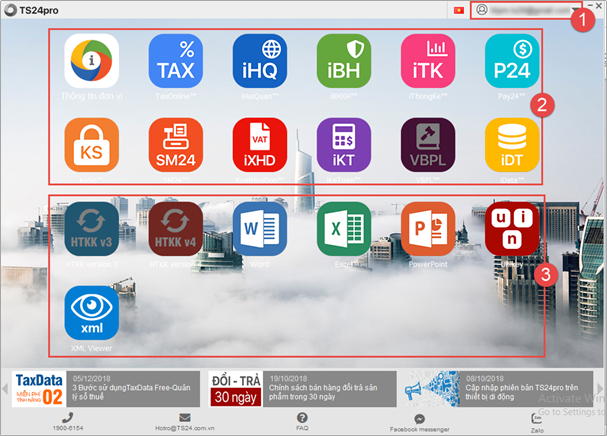Image resolution: width=607 pixels, height=436 pixels.
Task: Close the TS24pro window
Action: [x=599, y=5]
